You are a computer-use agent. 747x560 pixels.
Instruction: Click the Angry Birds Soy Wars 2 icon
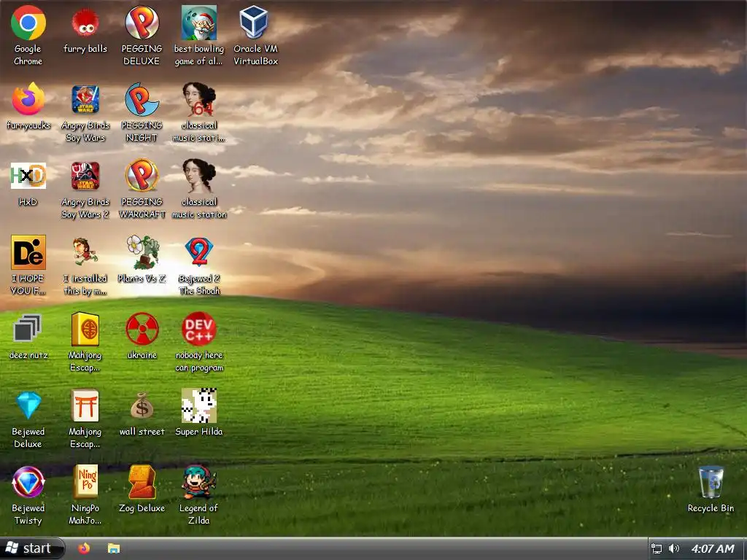[x=85, y=176]
